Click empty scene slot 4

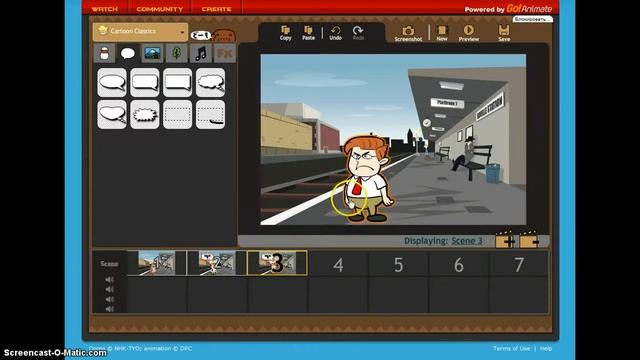click(x=338, y=264)
